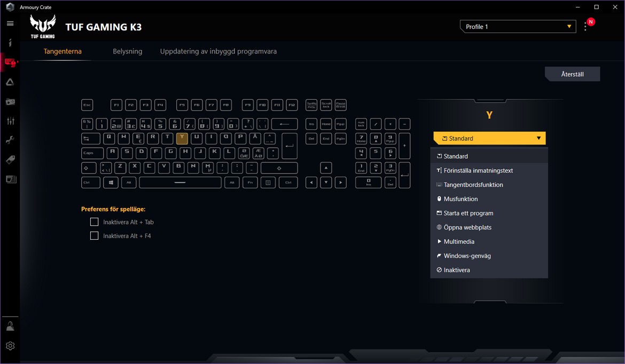
Task: Choose Tangentbordsfunktion option
Action: pyautogui.click(x=489, y=185)
